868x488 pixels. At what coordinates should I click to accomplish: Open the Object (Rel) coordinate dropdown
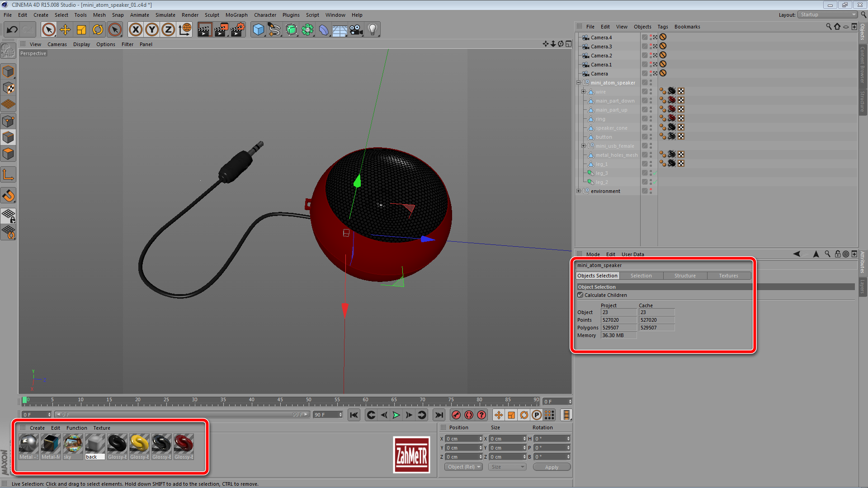[463, 467]
